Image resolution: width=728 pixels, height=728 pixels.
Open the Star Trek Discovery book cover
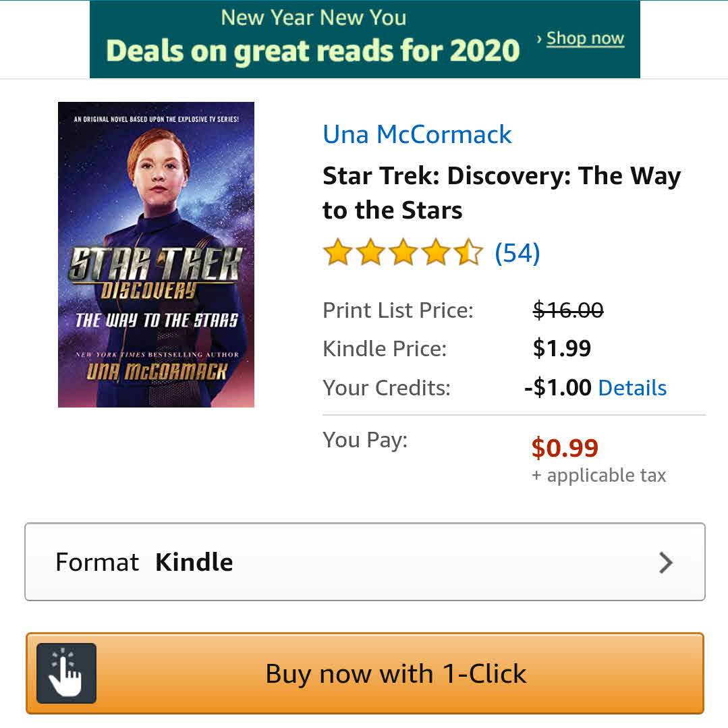click(x=156, y=254)
